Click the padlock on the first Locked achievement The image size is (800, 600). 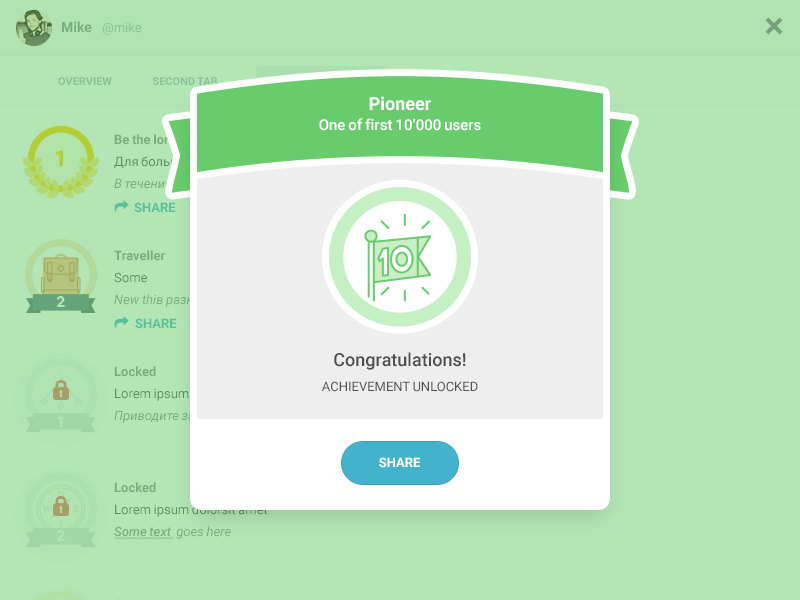pyautogui.click(x=60, y=389)
